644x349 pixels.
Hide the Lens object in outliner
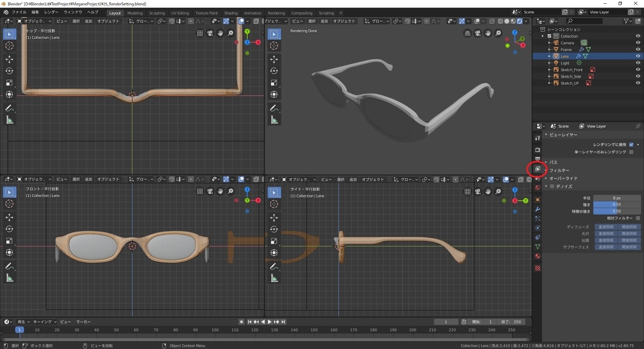tap(638, 56)
